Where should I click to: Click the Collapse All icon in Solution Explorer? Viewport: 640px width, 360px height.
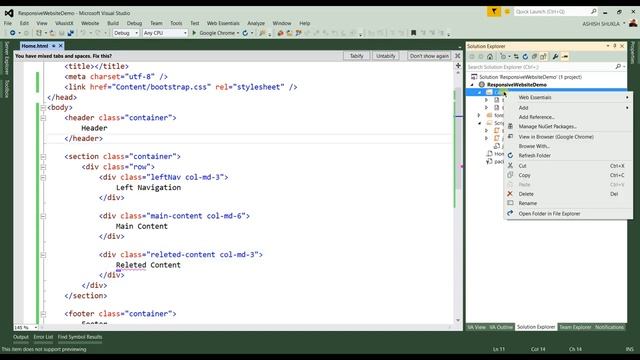[534, 56]
